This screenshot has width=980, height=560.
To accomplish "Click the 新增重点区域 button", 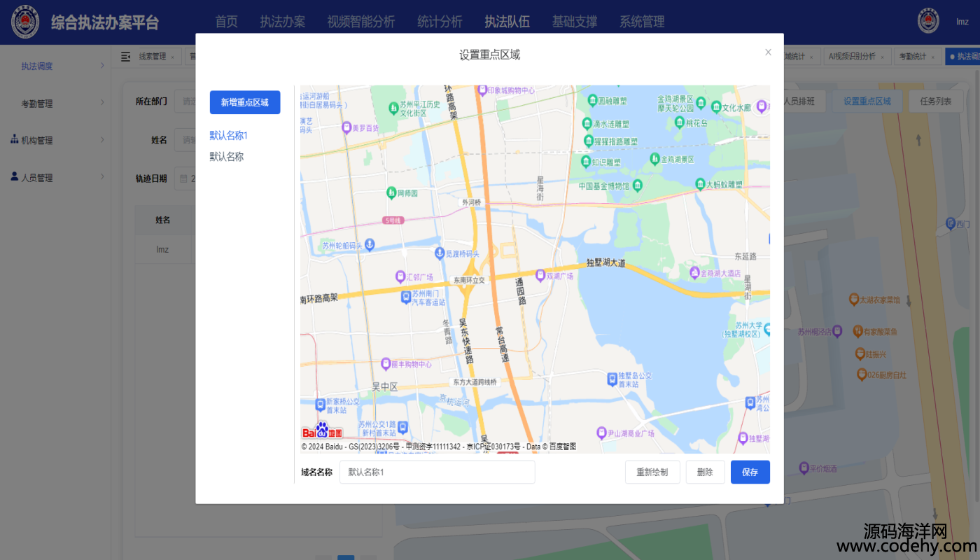I will (245, 102).
